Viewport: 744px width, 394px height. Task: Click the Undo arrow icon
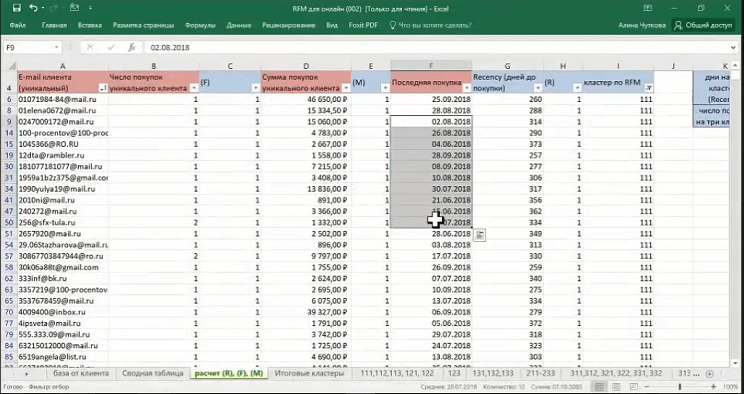click(33, 8)
